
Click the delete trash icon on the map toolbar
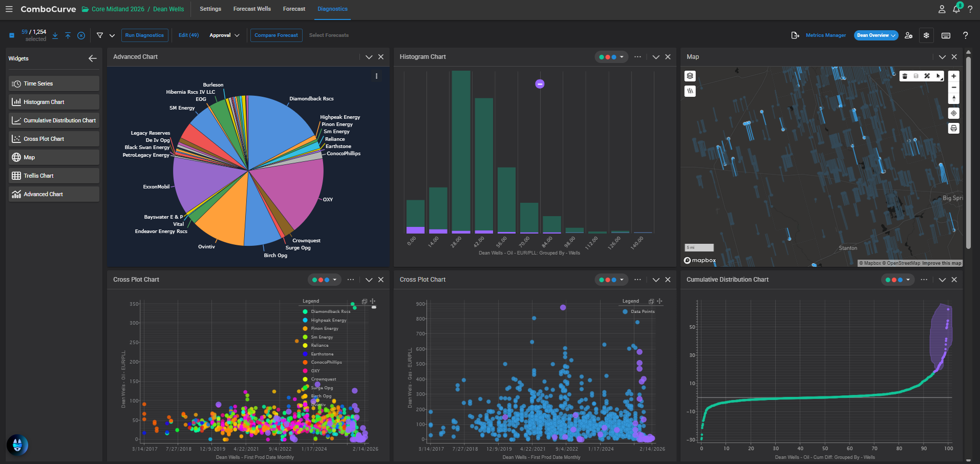(x=905, y=76)
